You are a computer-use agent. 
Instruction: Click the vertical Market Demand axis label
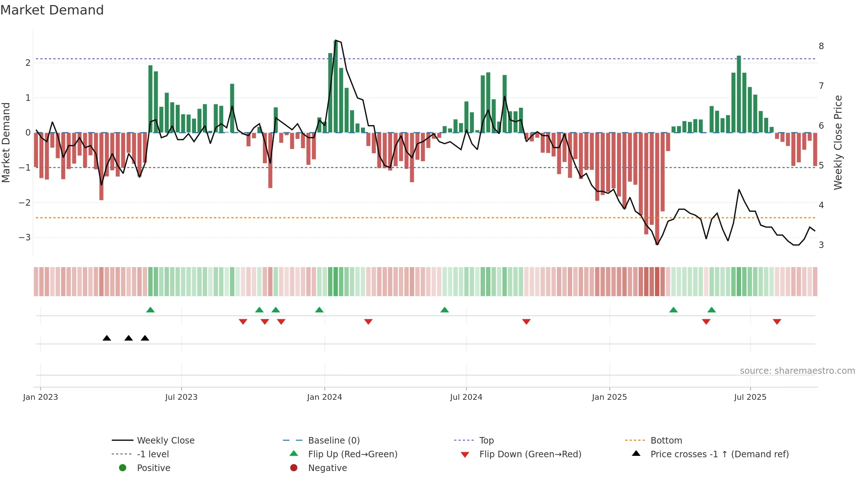(x=6, y=142)
